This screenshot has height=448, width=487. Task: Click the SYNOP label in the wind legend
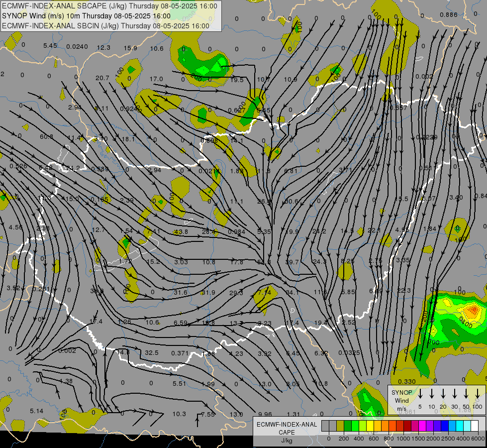point(401,393)
